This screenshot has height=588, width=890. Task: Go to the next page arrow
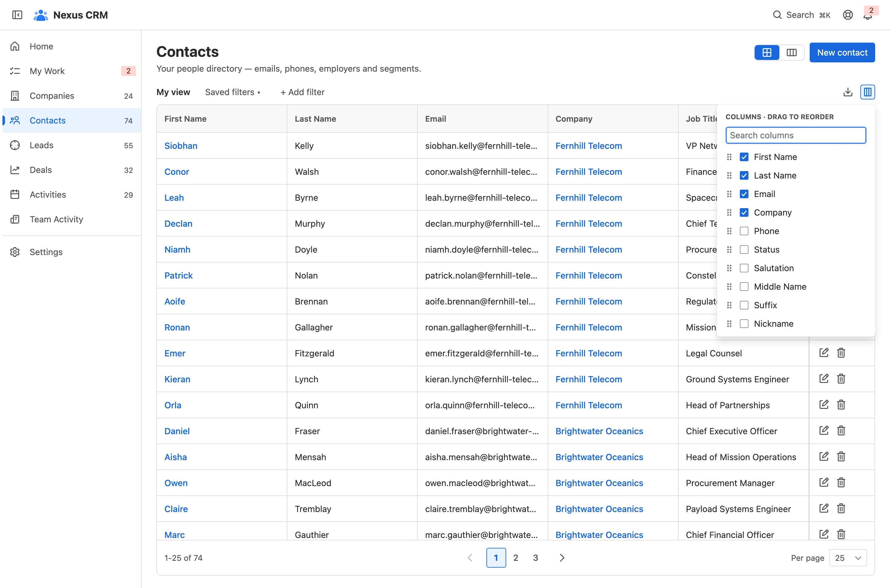pos(562,558)
